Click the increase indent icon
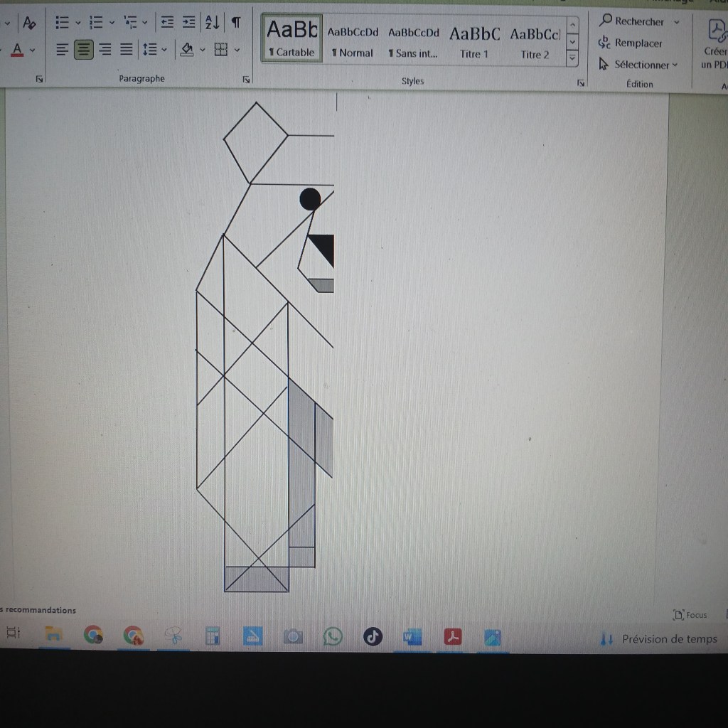Image resolution: width=728 pixels, height=728 pixels. (x=188, y=23)
